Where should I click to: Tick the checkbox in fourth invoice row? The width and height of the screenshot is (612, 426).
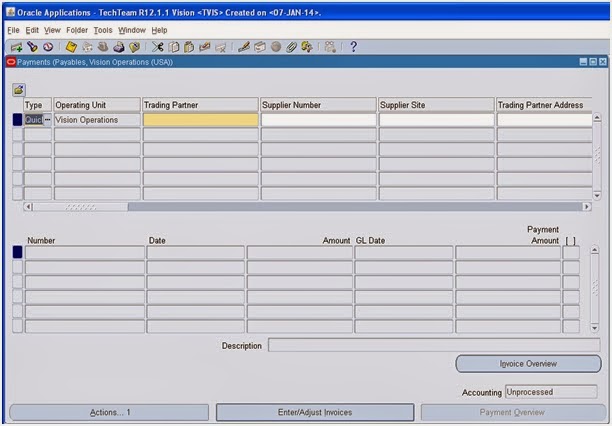(x=571, y=297)
